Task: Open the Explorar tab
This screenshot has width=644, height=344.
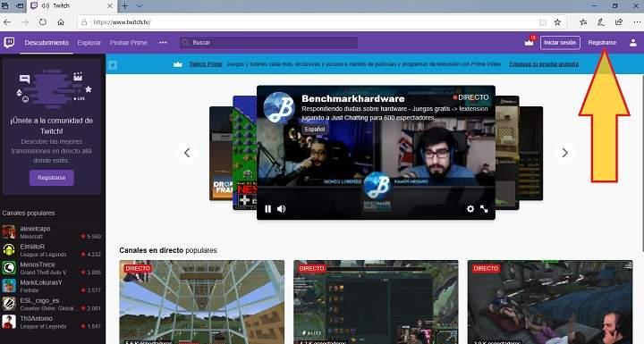Action: 89,43
